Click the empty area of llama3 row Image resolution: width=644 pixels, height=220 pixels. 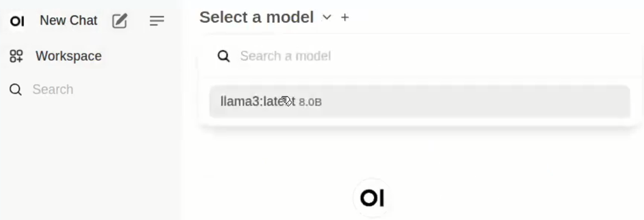(473, 101)
